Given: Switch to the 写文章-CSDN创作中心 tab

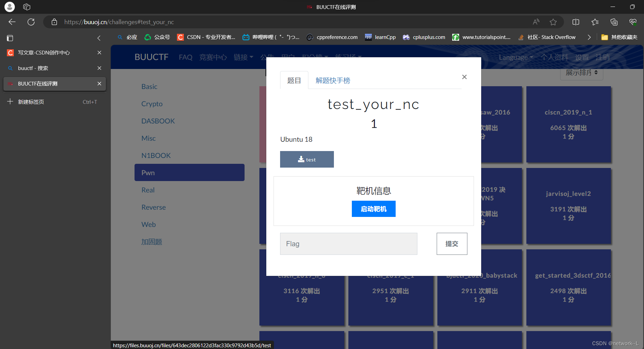Looking at the screenshot, I should [x=55, y=52].
